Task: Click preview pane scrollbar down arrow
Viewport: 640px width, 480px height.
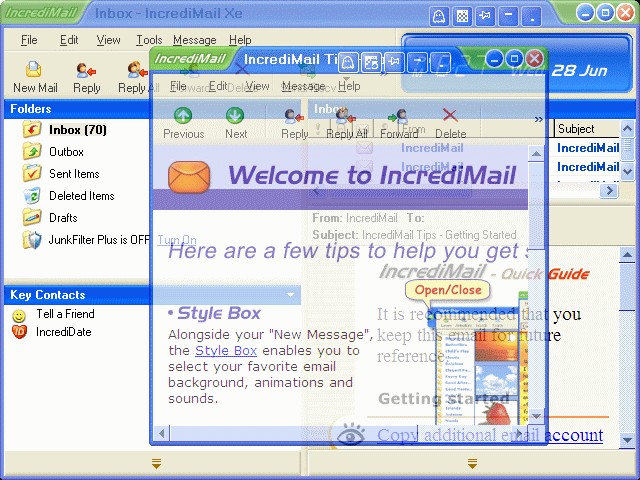Action: click(x=627, y=440)
